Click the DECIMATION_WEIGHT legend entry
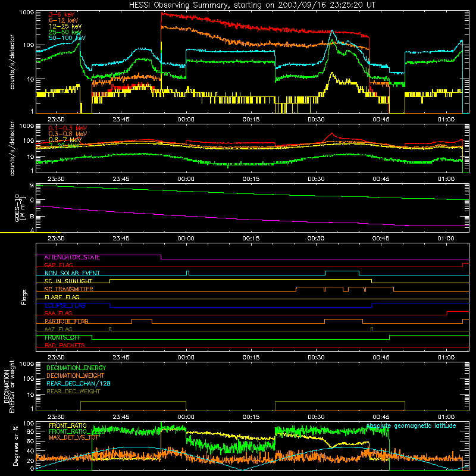476x476 pixels. coord(76,375)
